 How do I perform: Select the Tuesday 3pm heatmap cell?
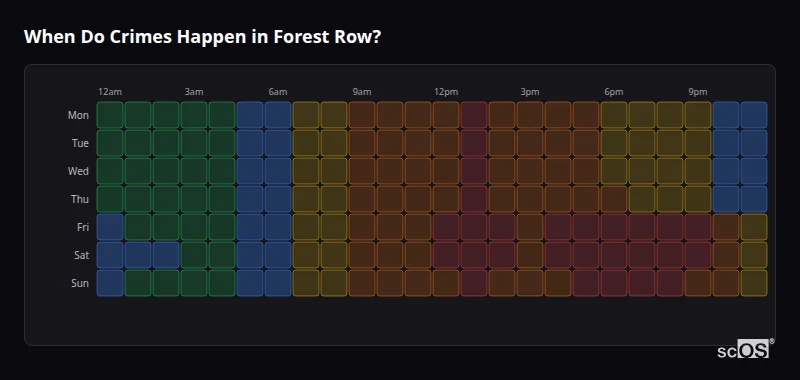click(530, 143)
